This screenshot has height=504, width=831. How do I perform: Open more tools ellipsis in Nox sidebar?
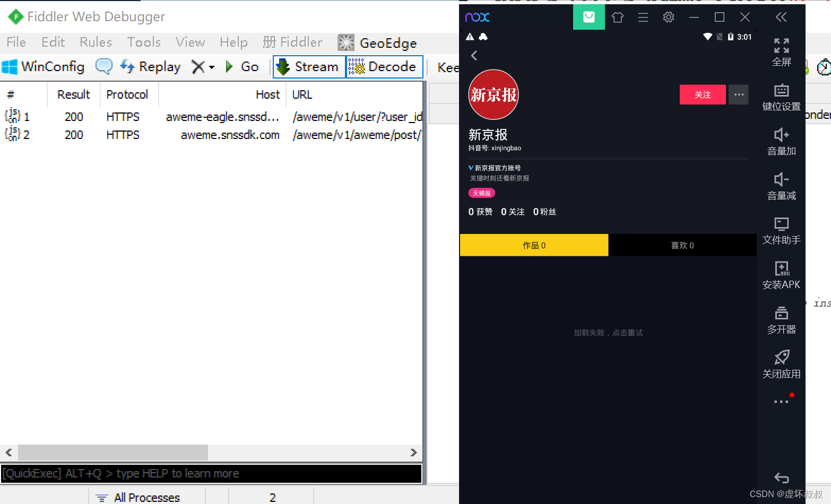pyautogui.click(x=781, y=402)
